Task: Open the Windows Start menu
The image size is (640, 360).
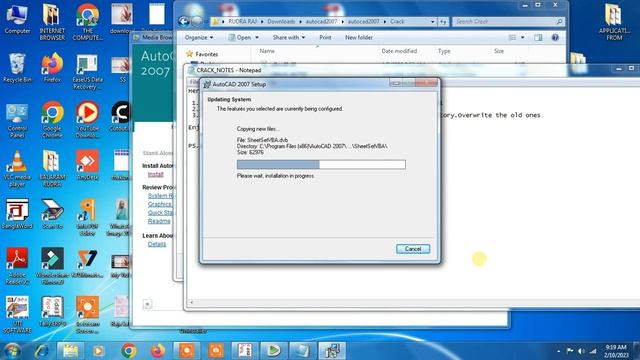Action: pos(12,351)
